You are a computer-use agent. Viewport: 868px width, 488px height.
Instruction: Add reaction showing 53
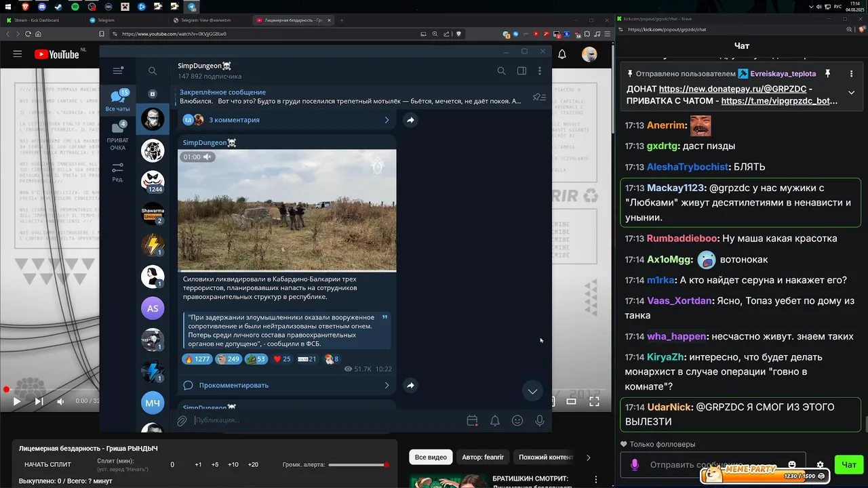click(256, 359)
